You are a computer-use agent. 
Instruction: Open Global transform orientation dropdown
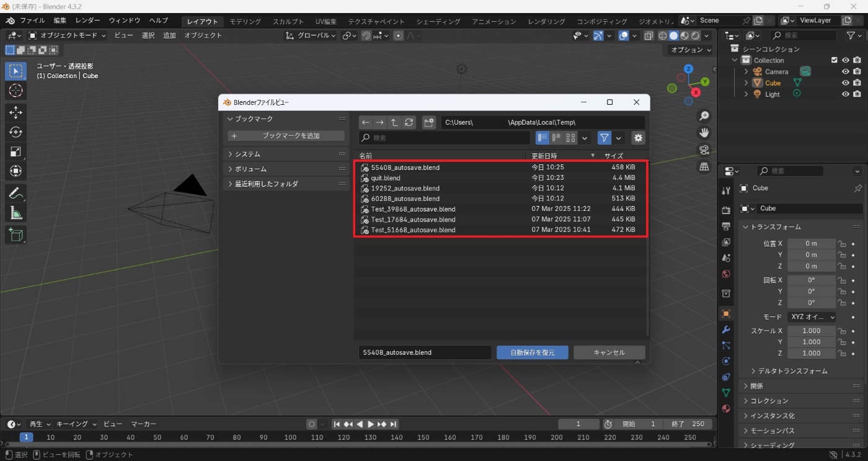click(311, 35)
